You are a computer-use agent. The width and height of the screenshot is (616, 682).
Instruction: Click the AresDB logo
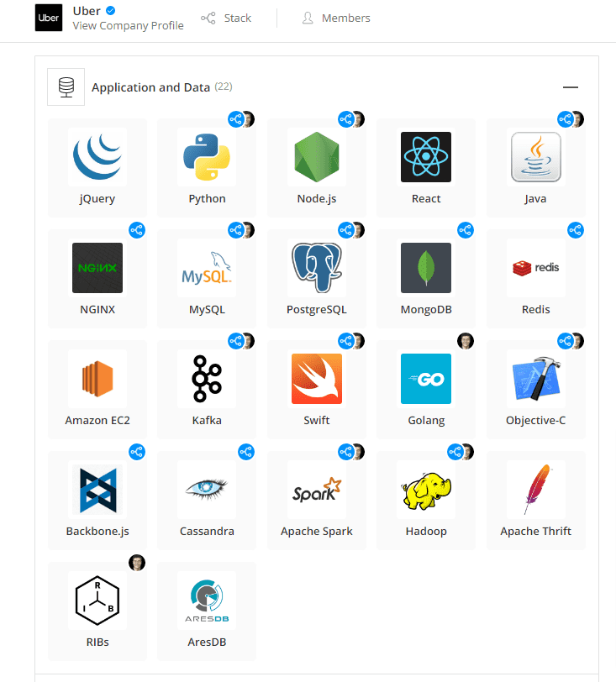pyautogui.click(x=207, y=601)
